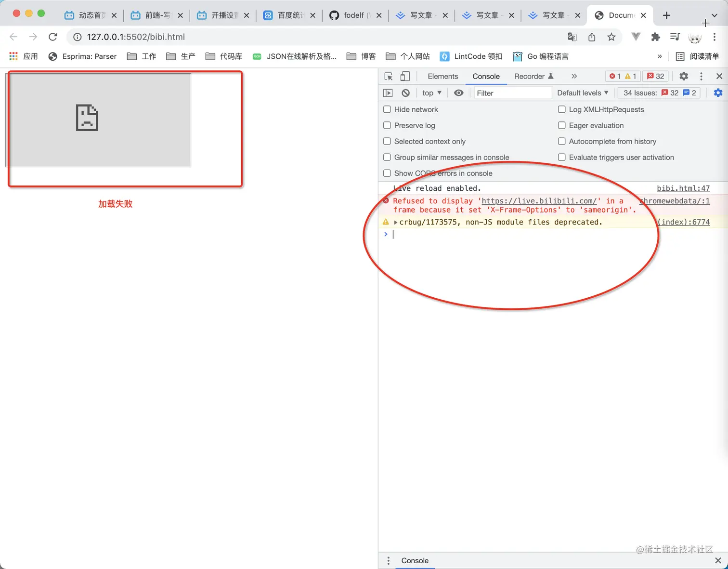The width and height of the screenshot is (728, 569).
Task: Check Show CORS errors in console
Action: point(387,173)
